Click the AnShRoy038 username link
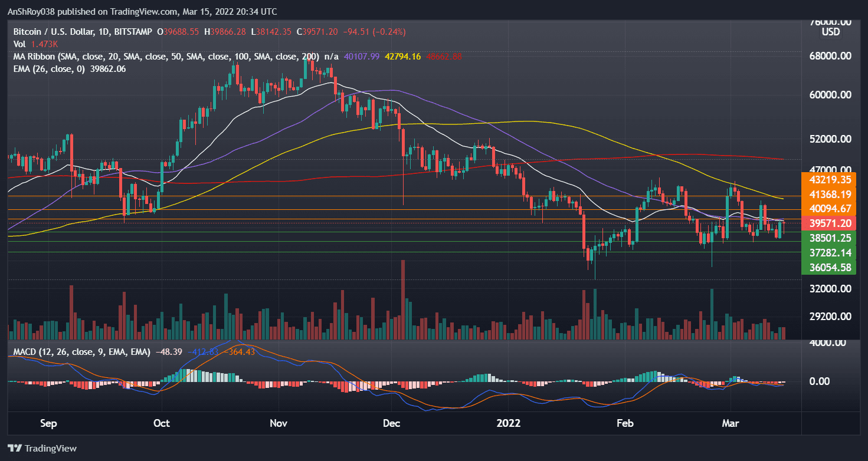This screenshot has height=461, width=868. [x=32, y=11]
